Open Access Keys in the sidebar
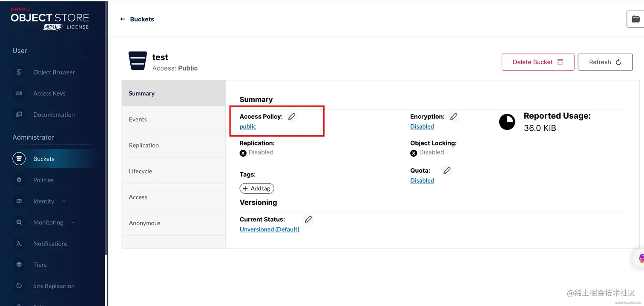Viewport: 644px width, 306px height. click(x=49, y=94)
